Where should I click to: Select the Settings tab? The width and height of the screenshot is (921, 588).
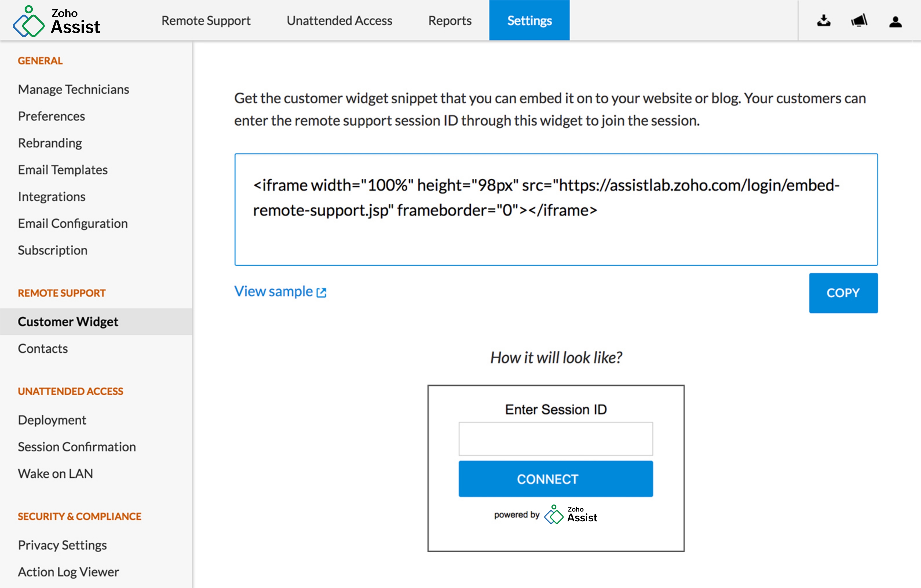coord(529,21)
